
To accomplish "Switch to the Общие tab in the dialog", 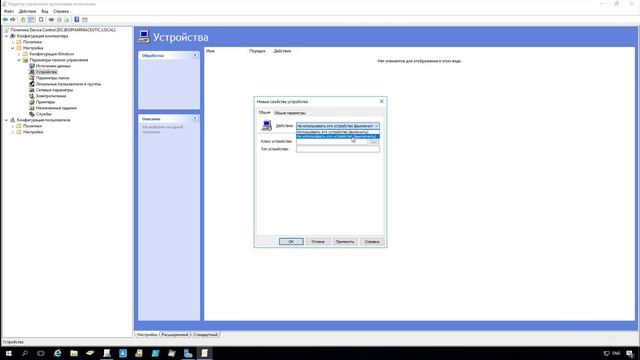I will coord(264,112).
